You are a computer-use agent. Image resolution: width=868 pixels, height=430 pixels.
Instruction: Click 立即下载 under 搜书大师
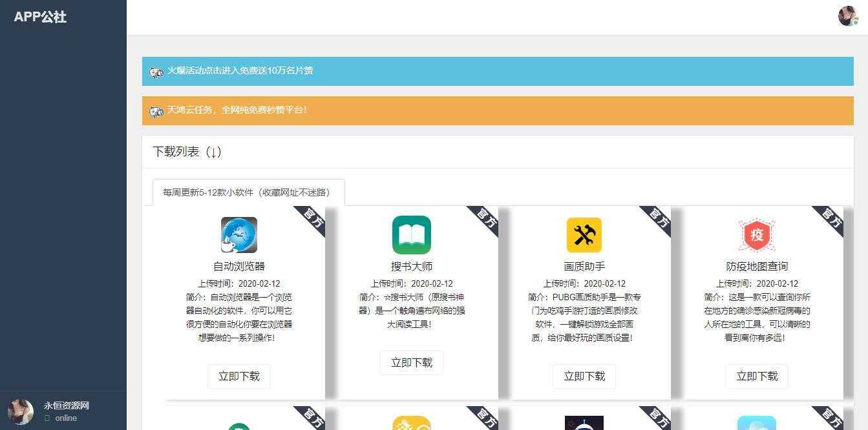[412, 362]
